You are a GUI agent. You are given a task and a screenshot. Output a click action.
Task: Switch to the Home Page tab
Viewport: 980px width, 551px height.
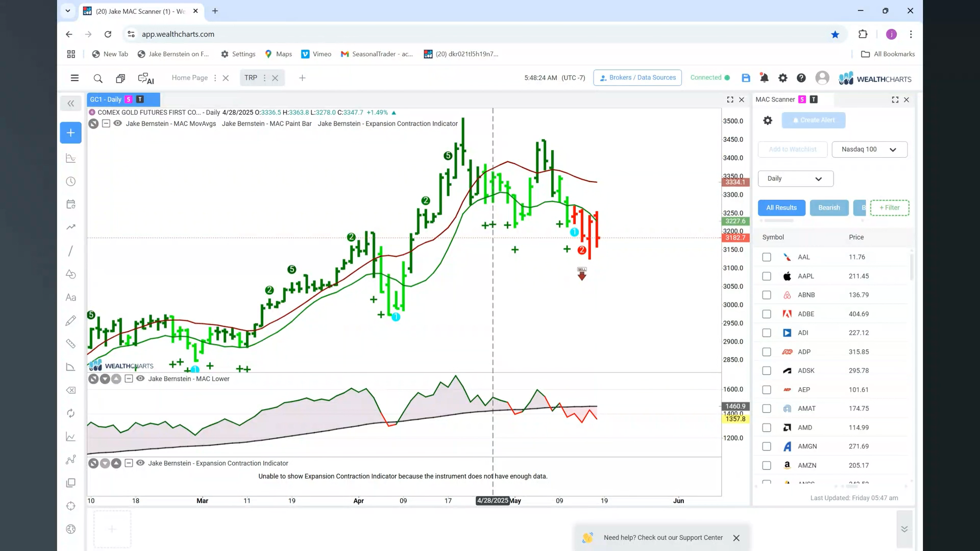(x=189, y=78)
